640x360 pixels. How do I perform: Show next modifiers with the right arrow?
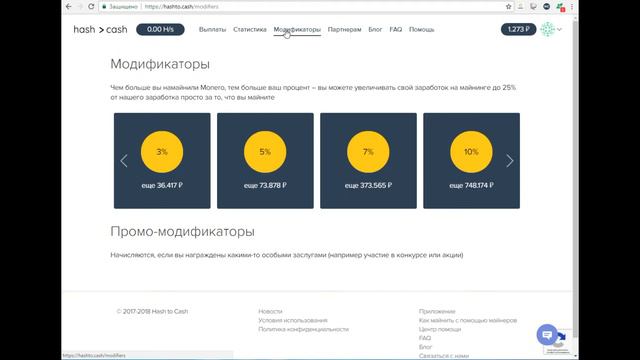point(510,161)
